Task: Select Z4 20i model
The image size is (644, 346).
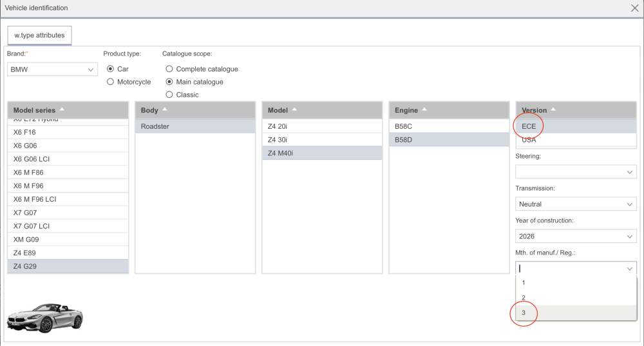Action: click(322, 126)
